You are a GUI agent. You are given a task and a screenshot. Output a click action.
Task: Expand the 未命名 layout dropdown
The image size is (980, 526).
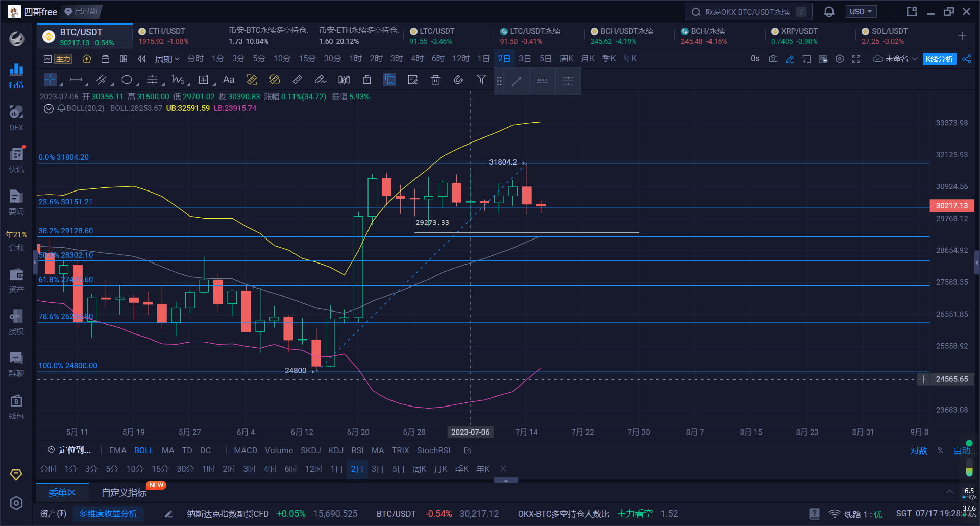click(896, 59)
